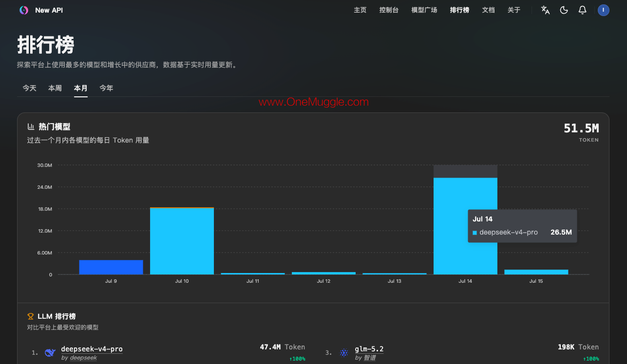Click the LLM 排行榜 section title
The image size is (627, 364).
[57, 316]
